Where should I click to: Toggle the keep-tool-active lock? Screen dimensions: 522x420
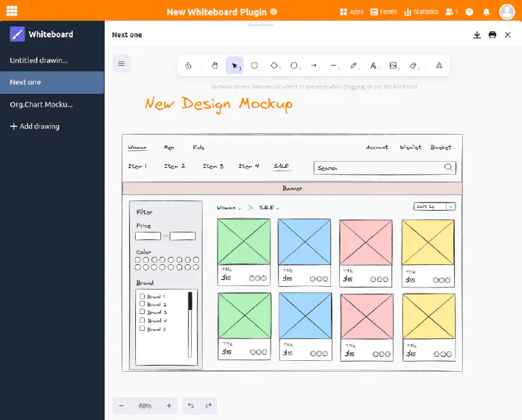tap(188, 65)
